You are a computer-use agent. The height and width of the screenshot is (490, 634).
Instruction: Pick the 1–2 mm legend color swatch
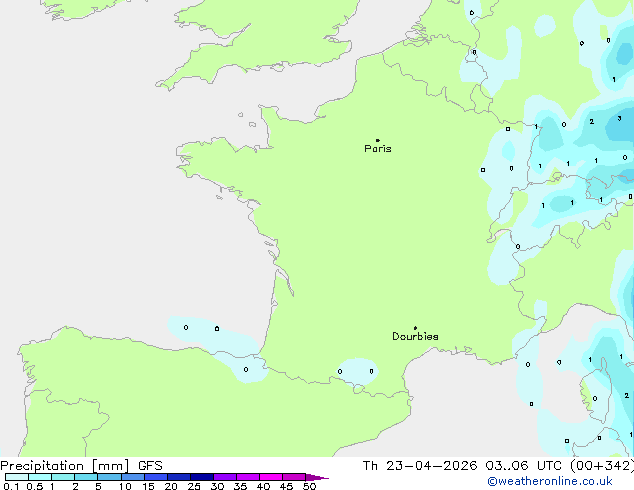tap(63, 477)
